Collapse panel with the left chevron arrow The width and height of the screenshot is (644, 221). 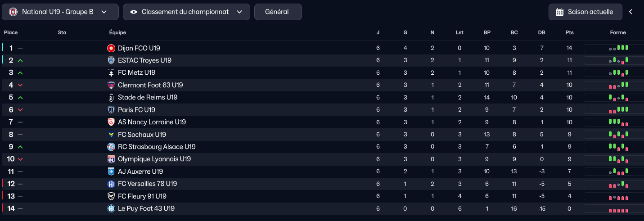[630, 12]
